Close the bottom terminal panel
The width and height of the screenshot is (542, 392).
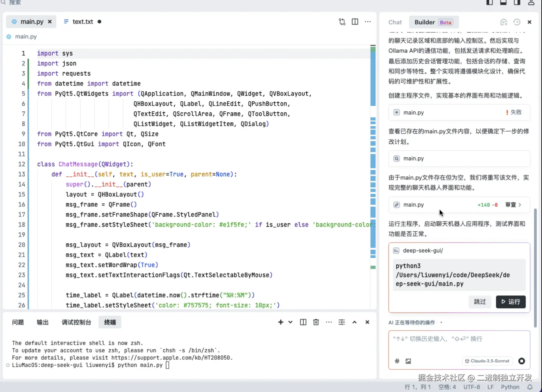click(x=367, y=322)
